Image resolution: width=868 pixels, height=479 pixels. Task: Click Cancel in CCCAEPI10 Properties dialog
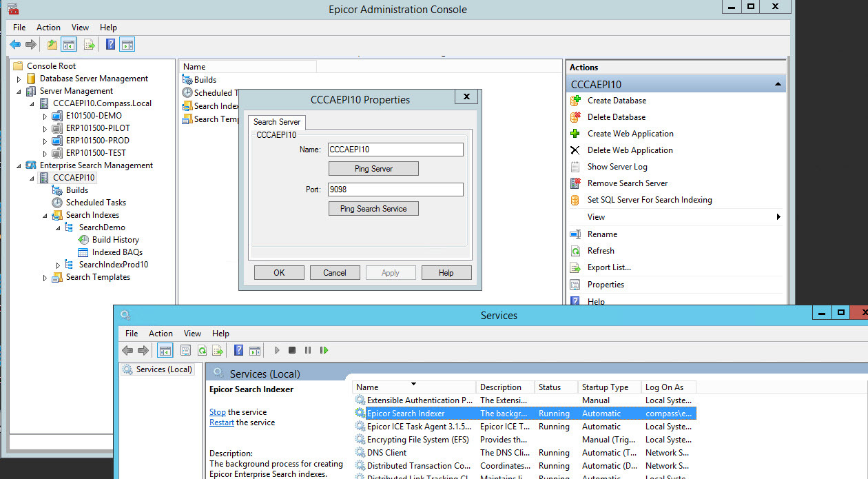[x=335, y=273]
